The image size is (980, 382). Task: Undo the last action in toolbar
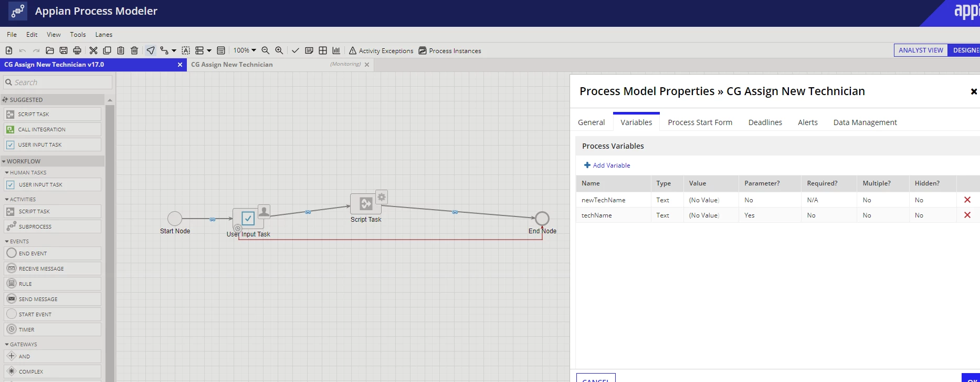click(x=23, y=50)
